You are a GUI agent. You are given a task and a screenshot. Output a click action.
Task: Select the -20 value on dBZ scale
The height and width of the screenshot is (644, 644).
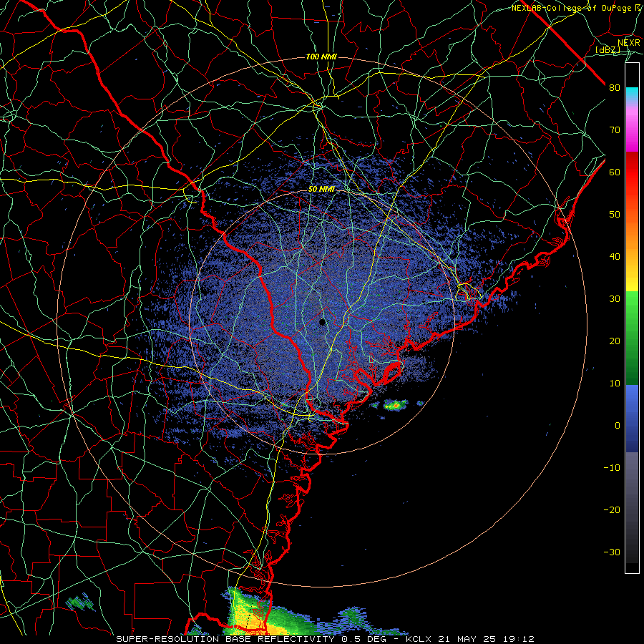pyautogui.click(x=612, y=509)
